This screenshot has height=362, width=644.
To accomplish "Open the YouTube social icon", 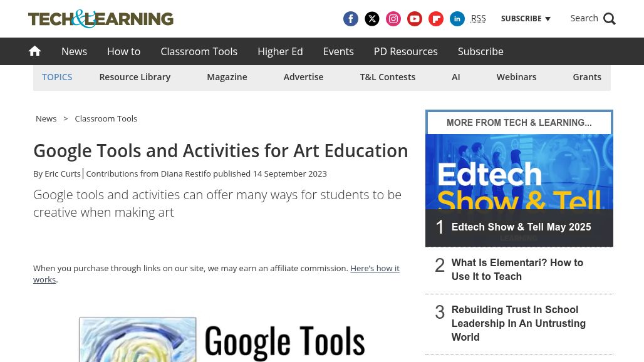I will coord(415,19).
